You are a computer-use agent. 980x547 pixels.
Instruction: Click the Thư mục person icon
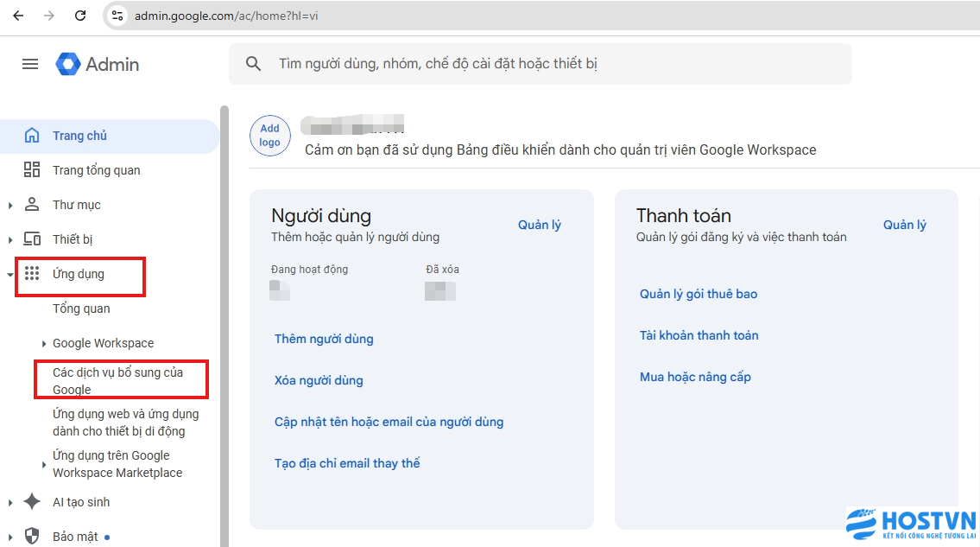(x=32, y=204)
